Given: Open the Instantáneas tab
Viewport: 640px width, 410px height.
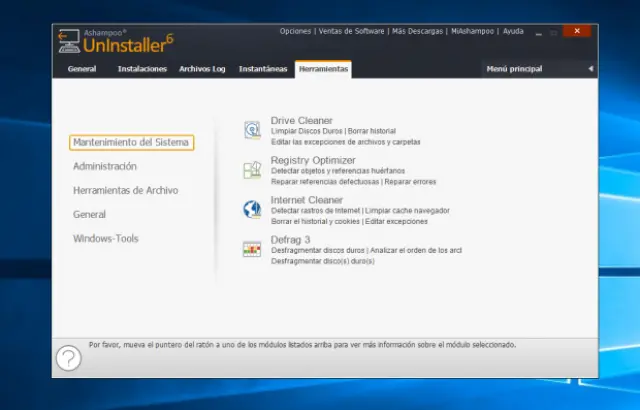Looking at the screenshot, I should [262, 69].
